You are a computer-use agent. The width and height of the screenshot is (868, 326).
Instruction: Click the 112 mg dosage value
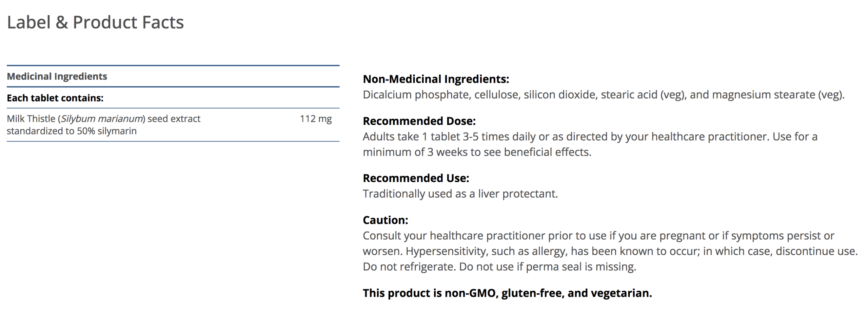315,119
